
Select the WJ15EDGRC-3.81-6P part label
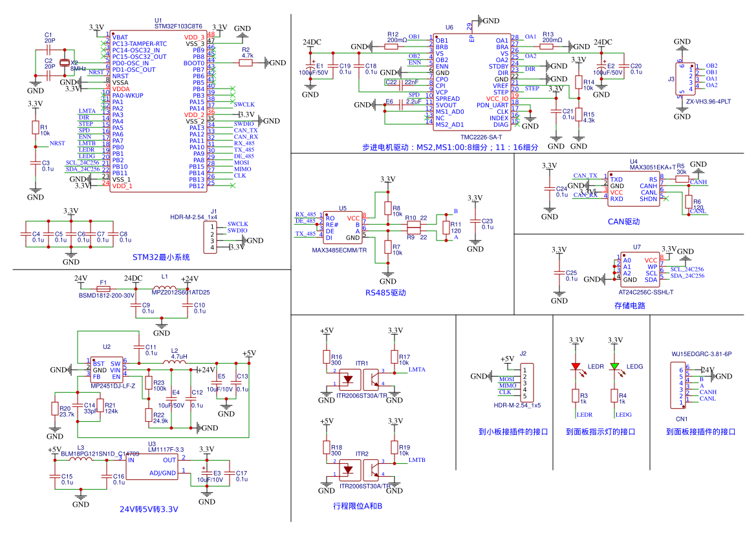701,354
